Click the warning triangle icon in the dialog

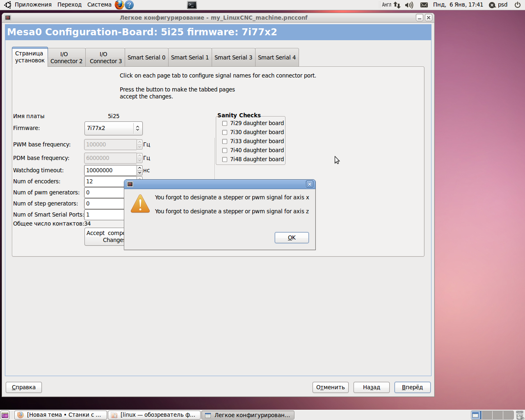[140, 204]
